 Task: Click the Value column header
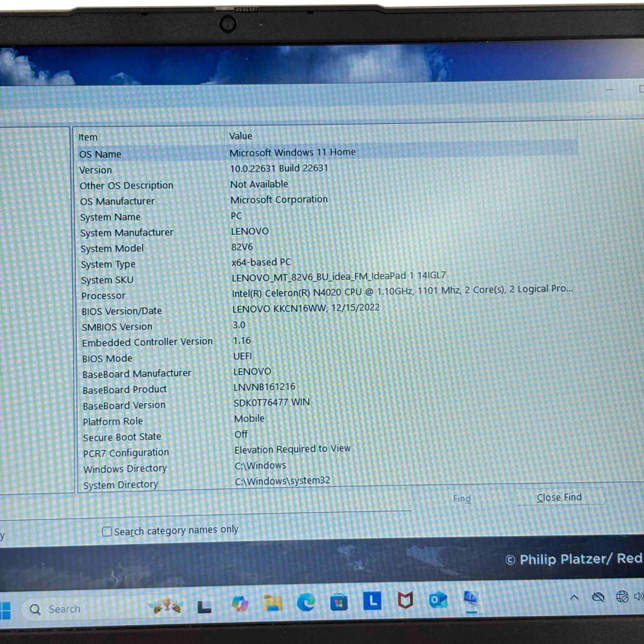click(240, 136)
